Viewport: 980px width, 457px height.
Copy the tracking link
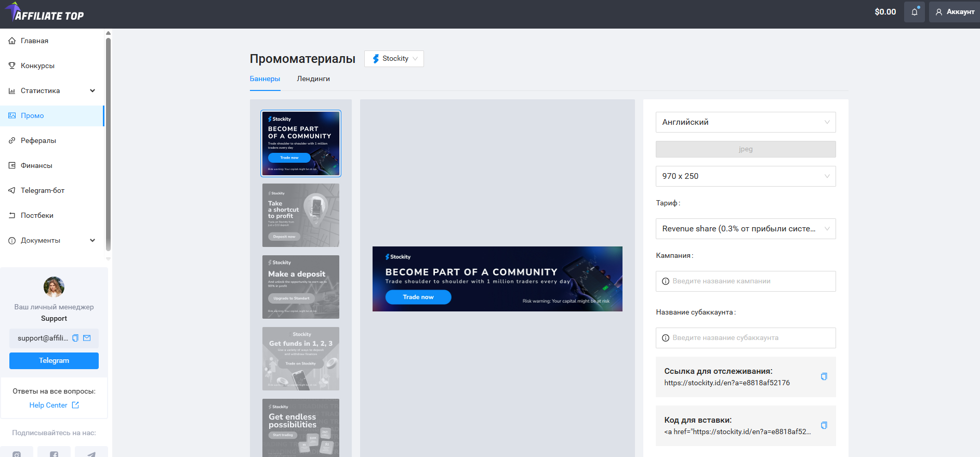point(824,376)
